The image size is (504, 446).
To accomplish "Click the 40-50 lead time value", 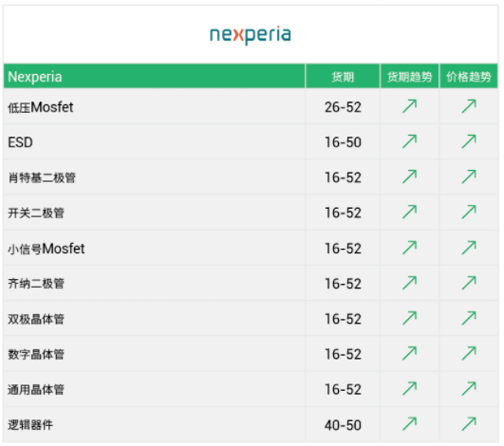I will (343, 425).
